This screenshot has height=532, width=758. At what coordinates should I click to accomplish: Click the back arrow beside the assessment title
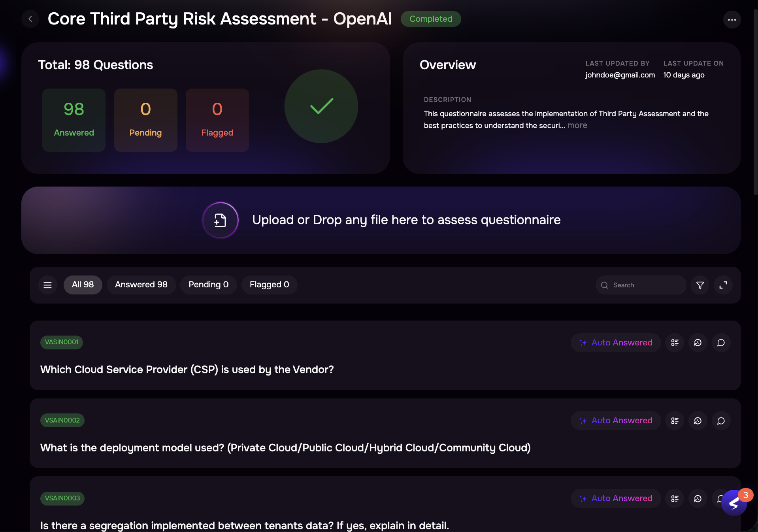pos(30,19)
